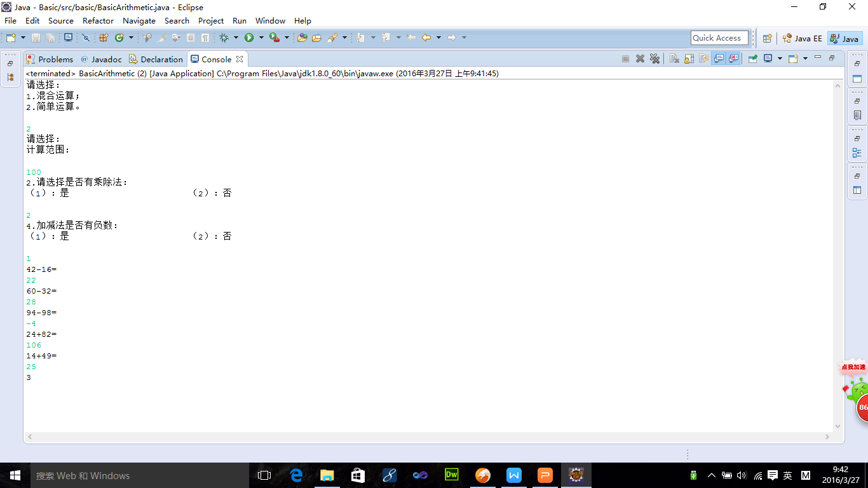Click the Back navigation arrow
The image size is (868, 488).
pos(426,37)
